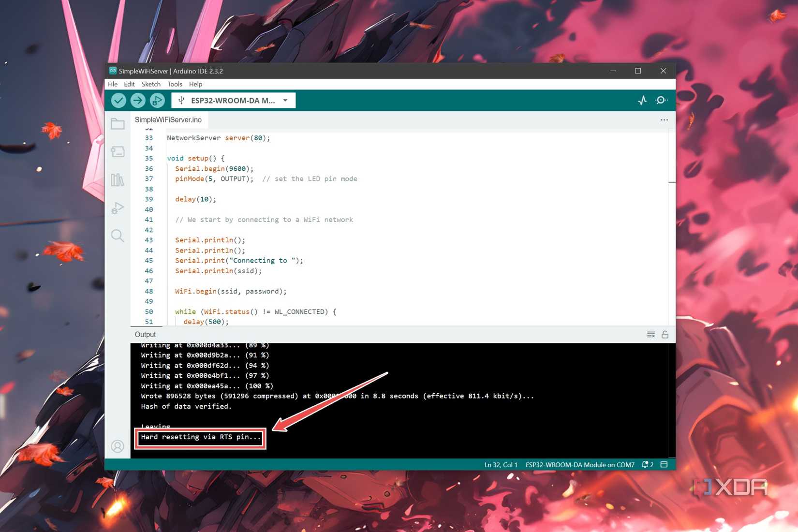The height and width of the screenshot is (532, 798).
Task: Click the WiFi.begin(ssid, password); line
Action: tap(231, 291)
